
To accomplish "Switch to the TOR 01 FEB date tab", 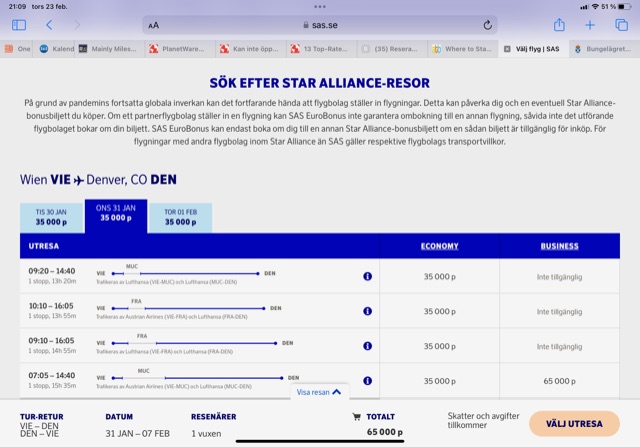I will pos(180,216).
